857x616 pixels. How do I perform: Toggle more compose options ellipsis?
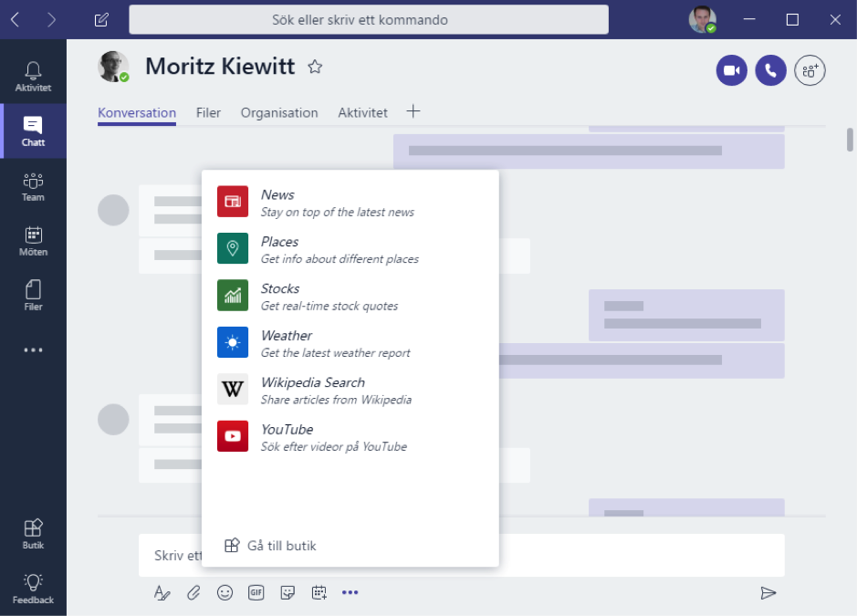click(350, 592)
